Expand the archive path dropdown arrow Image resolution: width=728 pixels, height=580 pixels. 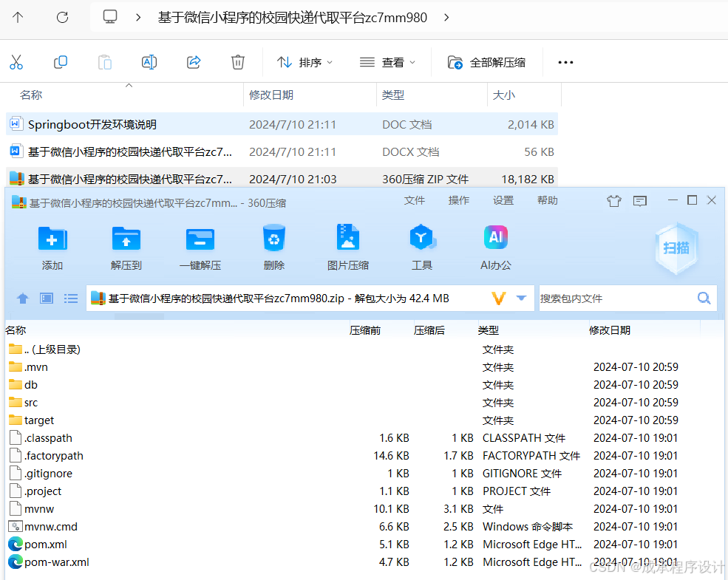[x=521, y=298]
